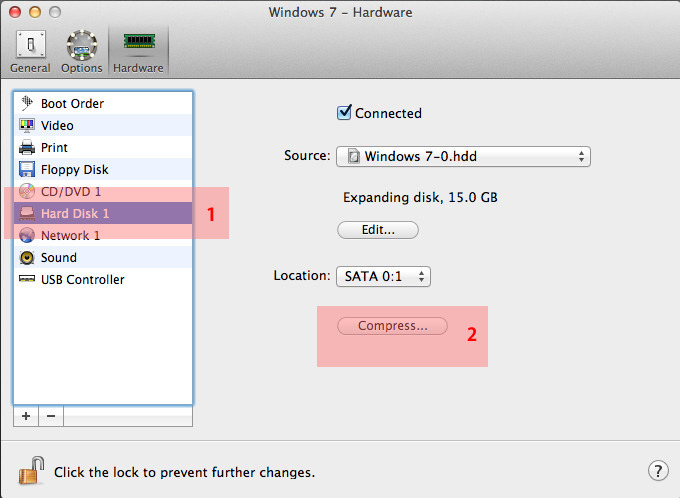This screenshot has height=498, width=680.
Task: Add a device with the plus button
Action: click(26, 416)
